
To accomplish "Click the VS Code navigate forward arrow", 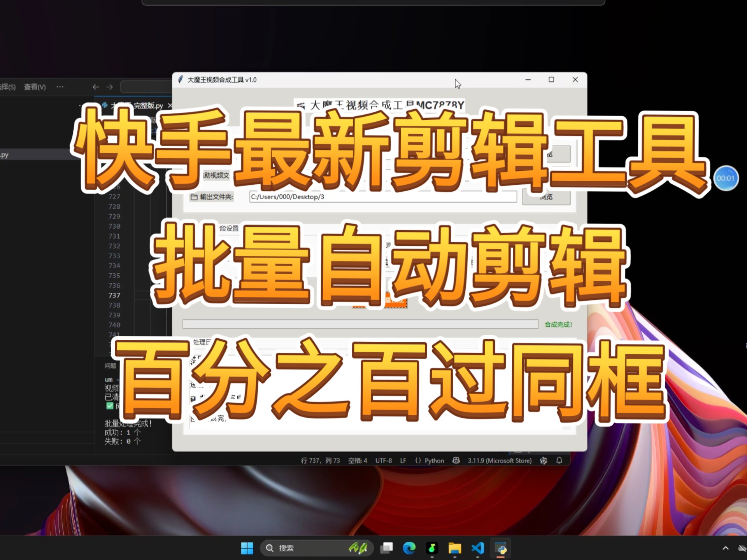I will pyautogui.click(x=110, y=87).
